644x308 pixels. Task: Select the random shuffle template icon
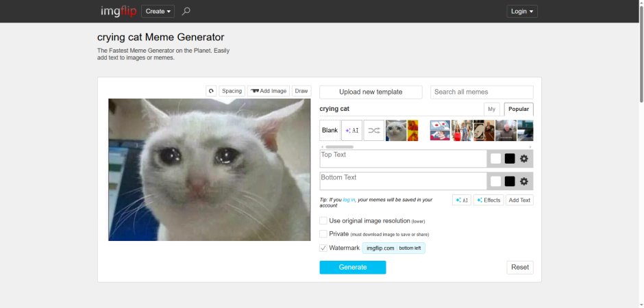pos(374,131)
